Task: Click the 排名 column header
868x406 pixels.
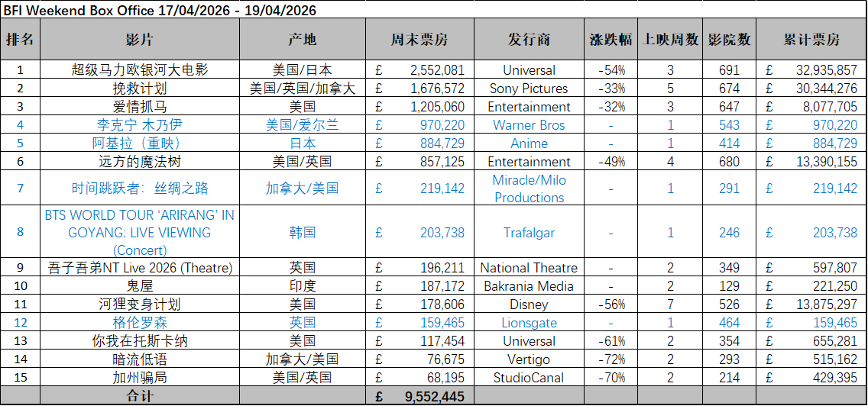Action: tap(20, 40)
